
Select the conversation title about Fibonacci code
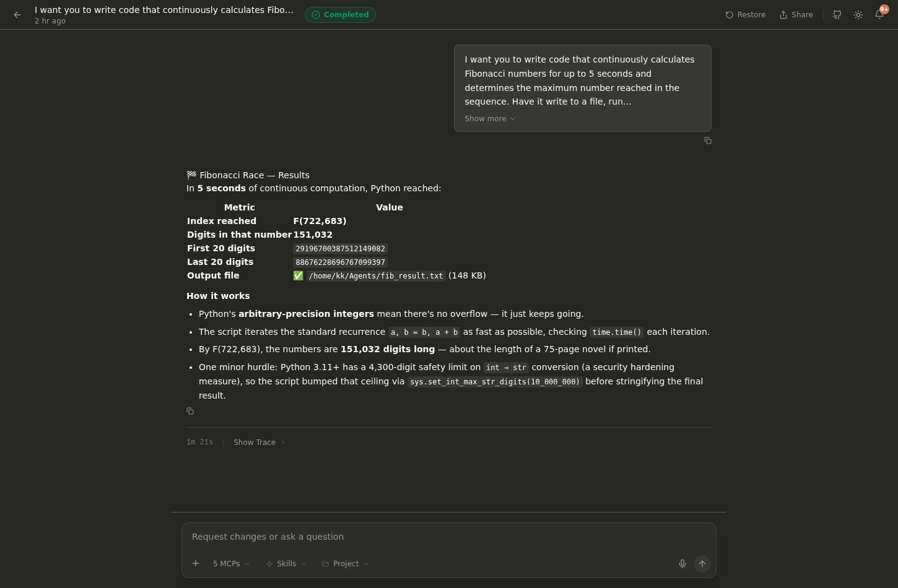[163, 10]
